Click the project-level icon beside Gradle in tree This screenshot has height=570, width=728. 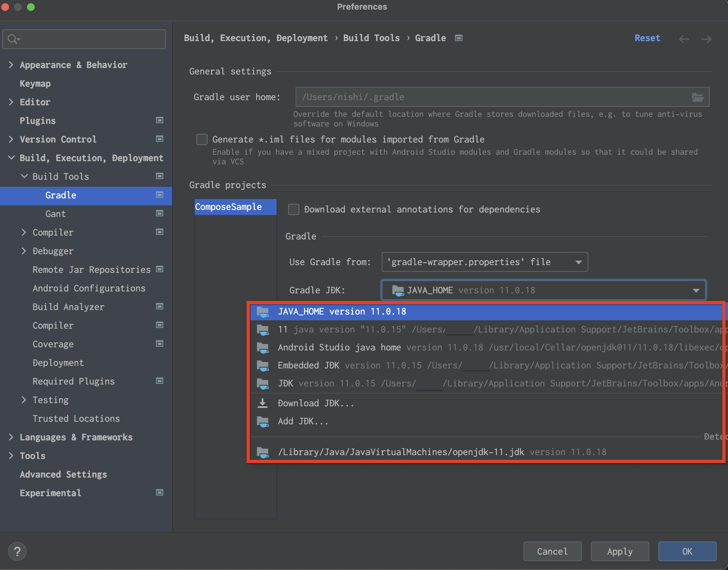[x=160, y=195]
